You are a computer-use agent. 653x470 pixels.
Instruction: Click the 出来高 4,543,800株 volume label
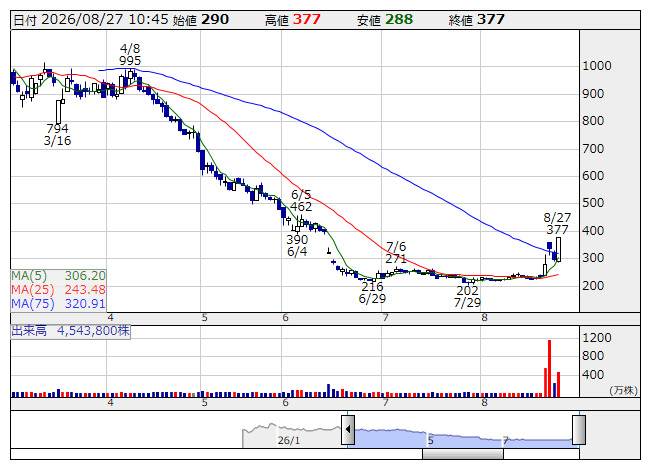[70, 331]
